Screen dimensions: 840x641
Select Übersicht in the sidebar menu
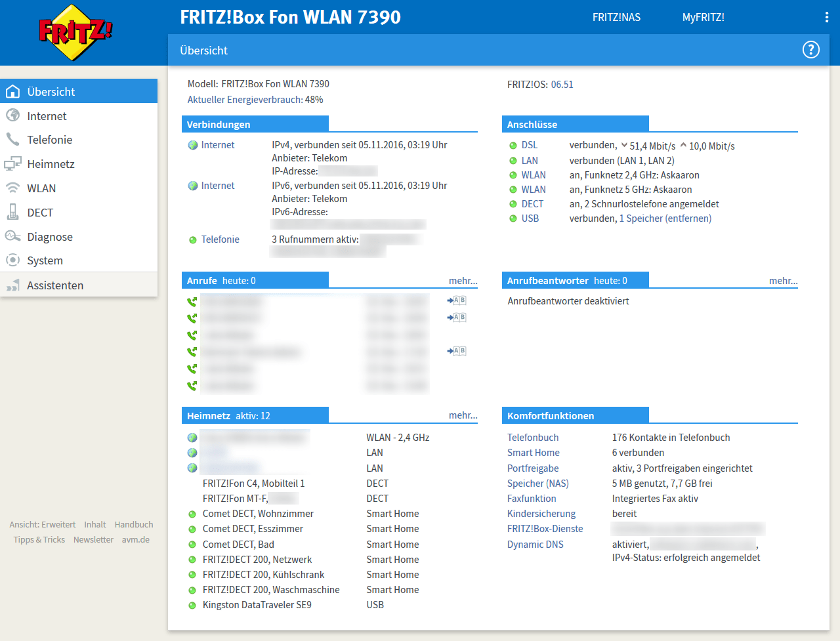pos(79,91)
